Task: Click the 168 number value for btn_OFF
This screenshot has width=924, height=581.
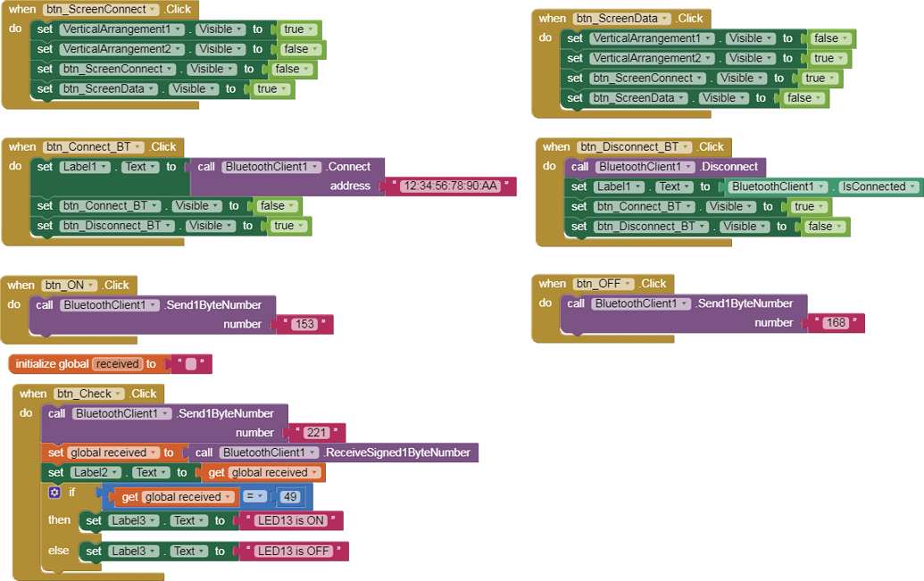Action: (835, 322)
